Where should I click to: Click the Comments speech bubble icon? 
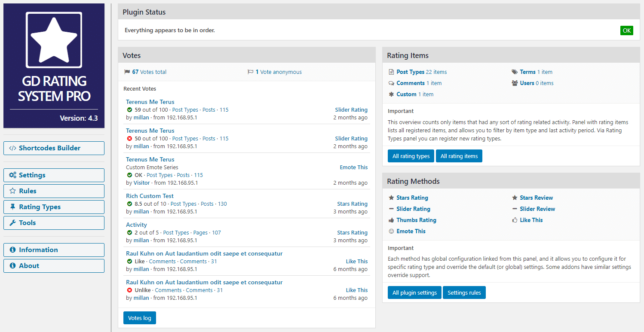[391, 83]
